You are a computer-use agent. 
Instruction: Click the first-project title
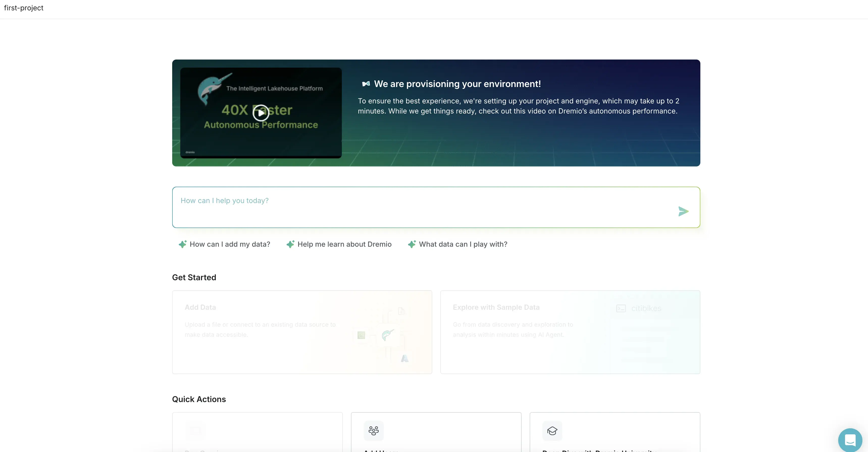(23, 8)
